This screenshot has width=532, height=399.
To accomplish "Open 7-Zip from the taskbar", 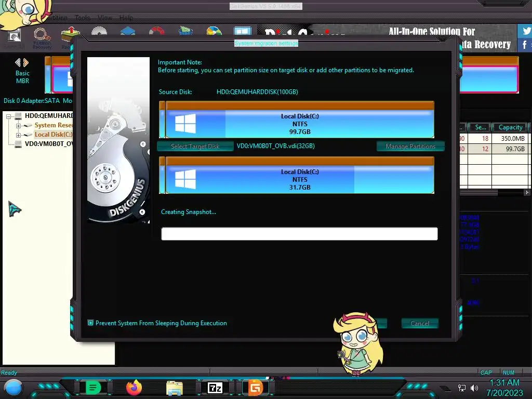I will 215,388.
